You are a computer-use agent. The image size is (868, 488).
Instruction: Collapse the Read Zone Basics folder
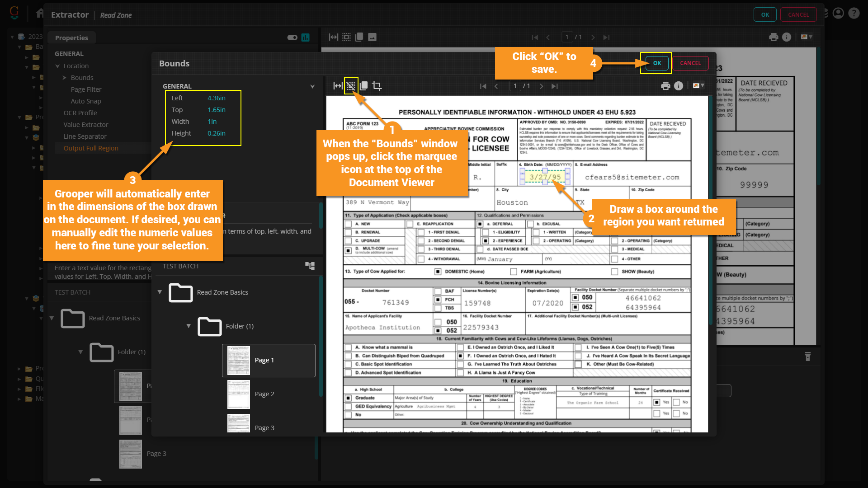coord(160,292)
